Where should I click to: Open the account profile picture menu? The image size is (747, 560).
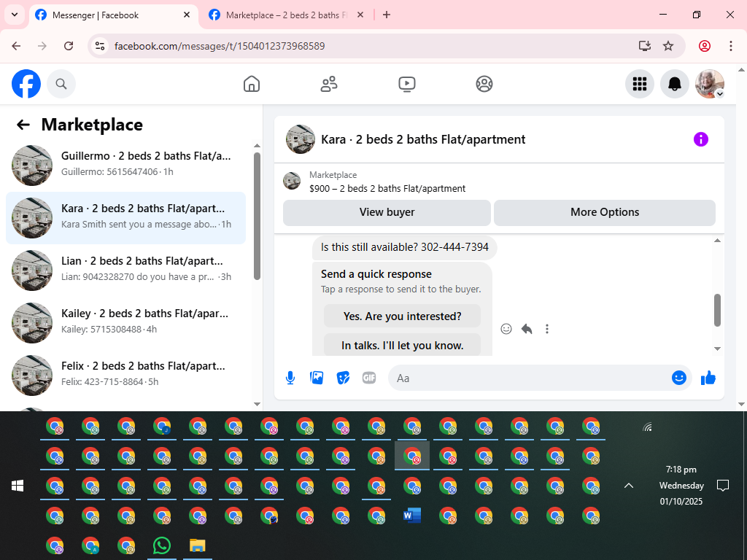point(710,84)
